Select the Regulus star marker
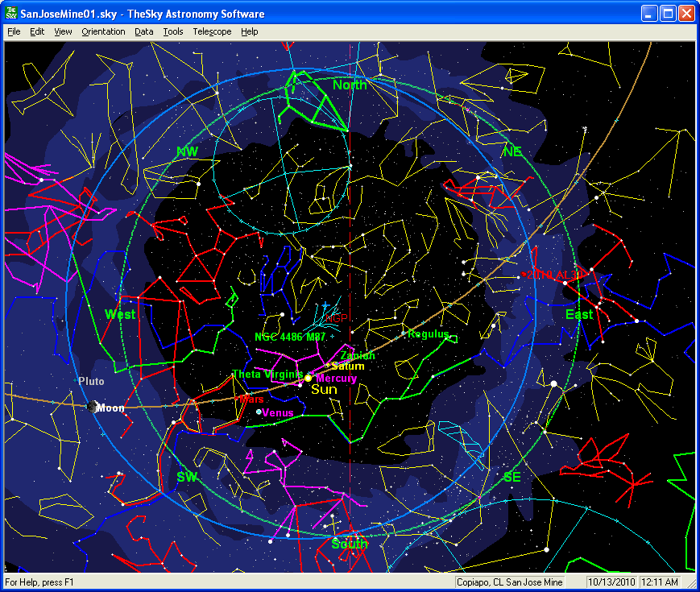This screenshot has height=592, width=700. (x=404, y=333)
